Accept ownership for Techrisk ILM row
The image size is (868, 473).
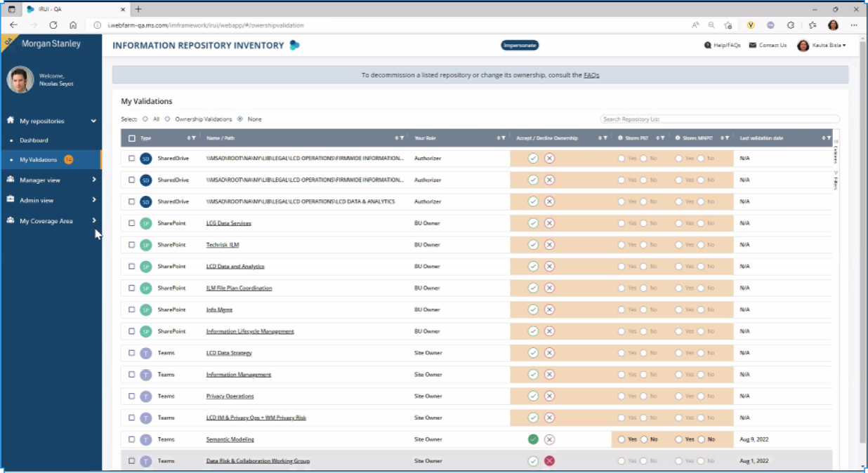pos(533,245)
